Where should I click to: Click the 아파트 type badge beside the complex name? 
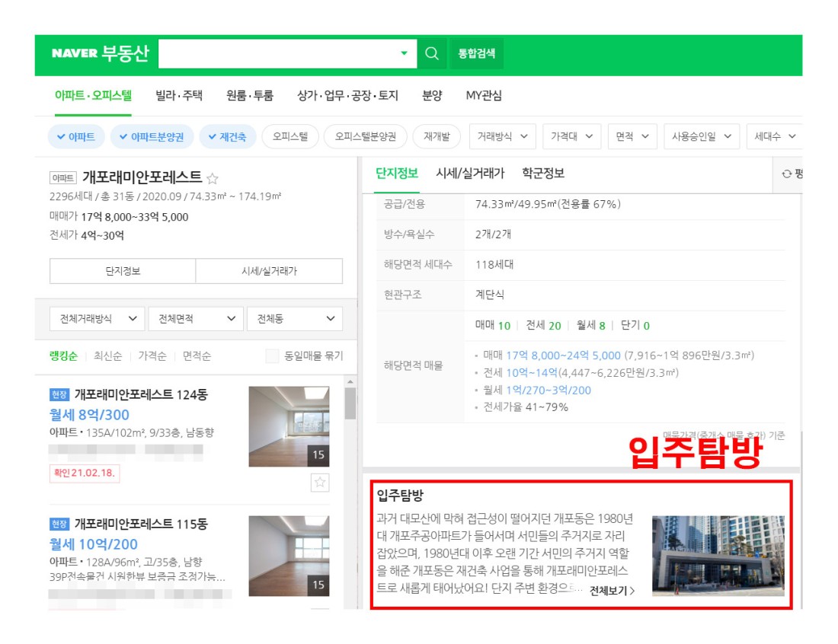point(63,178)
